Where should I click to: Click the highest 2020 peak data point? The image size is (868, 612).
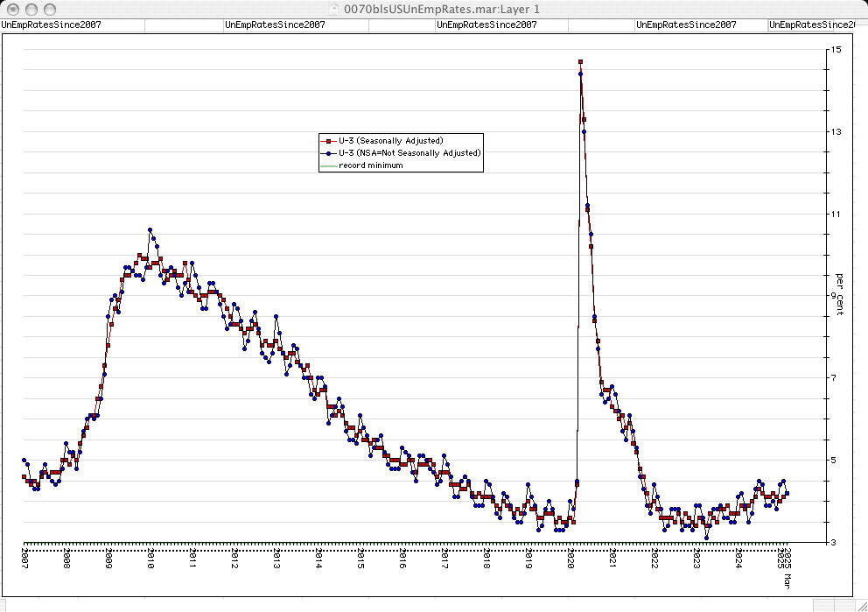click(580, 62)
